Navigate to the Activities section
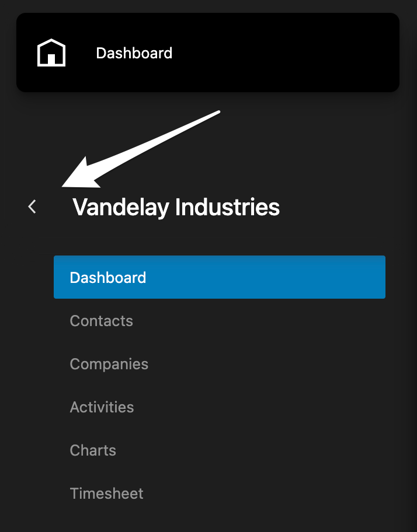Viewport: 417px width, 532px height. point(102,407)
